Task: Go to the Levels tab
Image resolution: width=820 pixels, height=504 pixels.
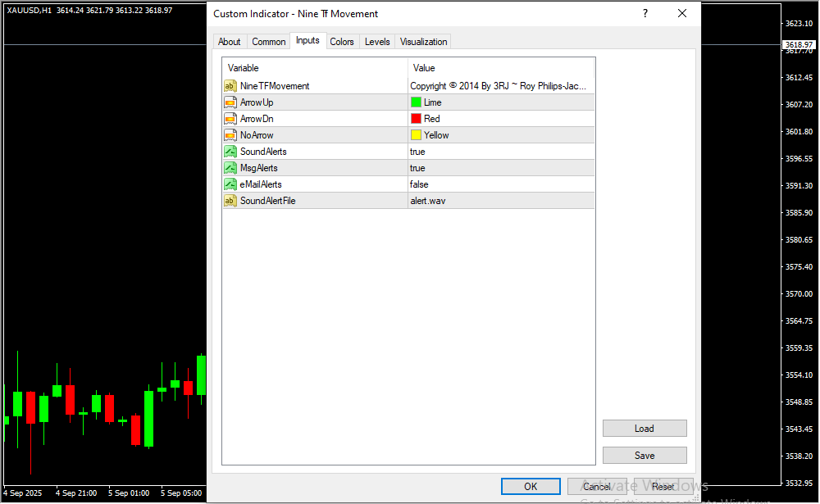Action: coord(377,42)
